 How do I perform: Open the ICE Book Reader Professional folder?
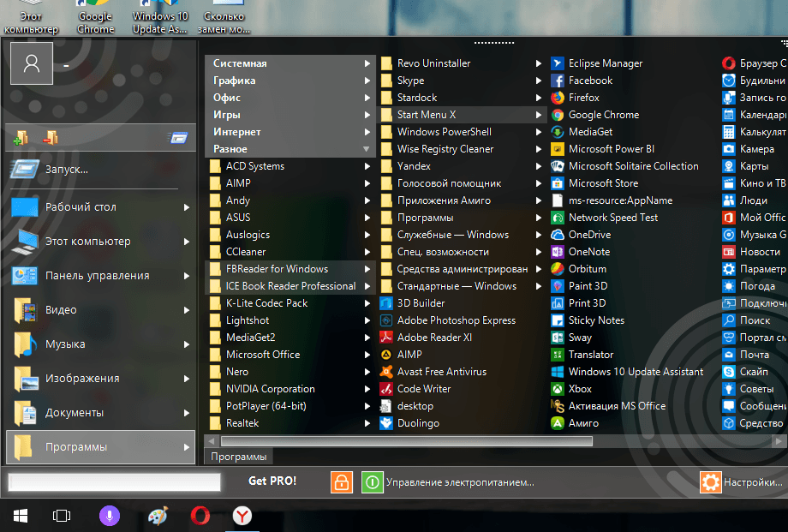[x=290, y=286]
